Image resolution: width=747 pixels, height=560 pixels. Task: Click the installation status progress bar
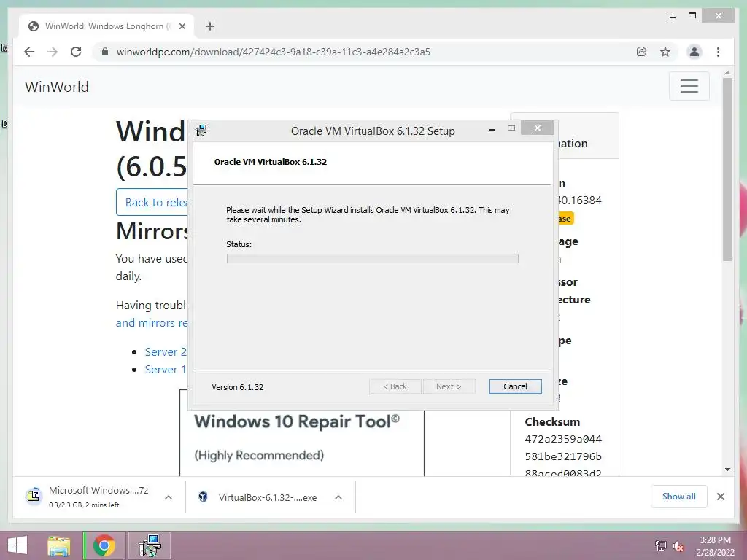(x=373, y=259)
